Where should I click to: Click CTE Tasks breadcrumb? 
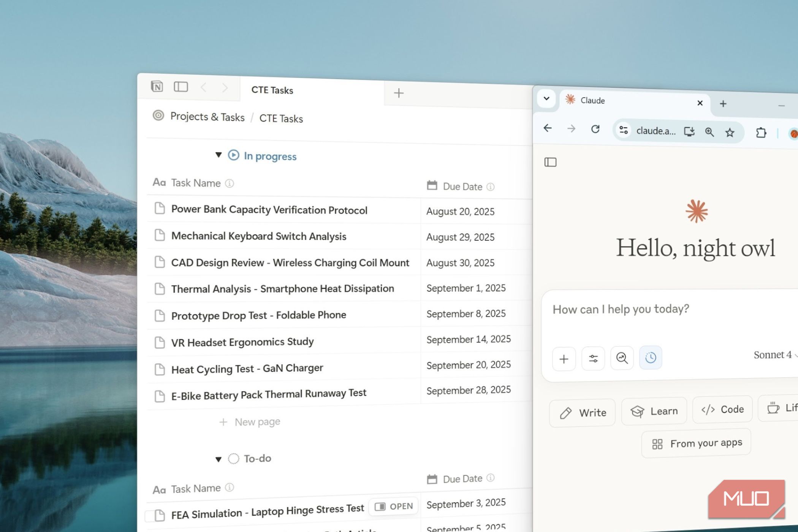pos(281,119)
